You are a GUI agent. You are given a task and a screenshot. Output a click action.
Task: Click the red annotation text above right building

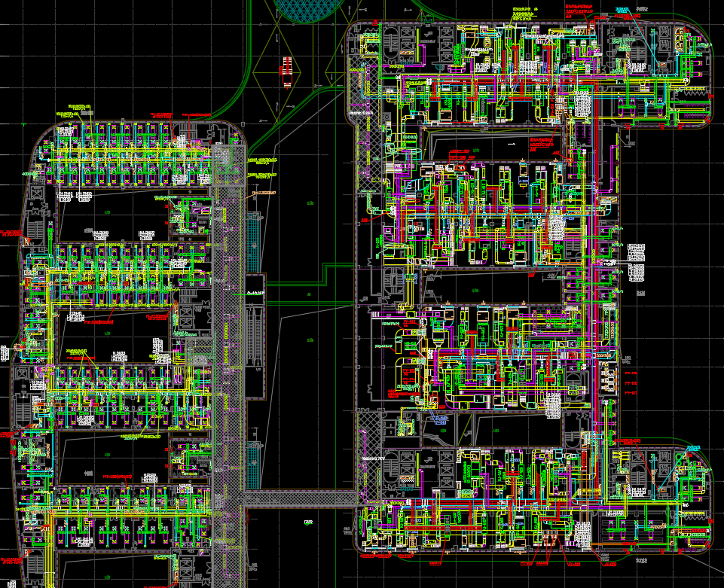coord(579,10)
